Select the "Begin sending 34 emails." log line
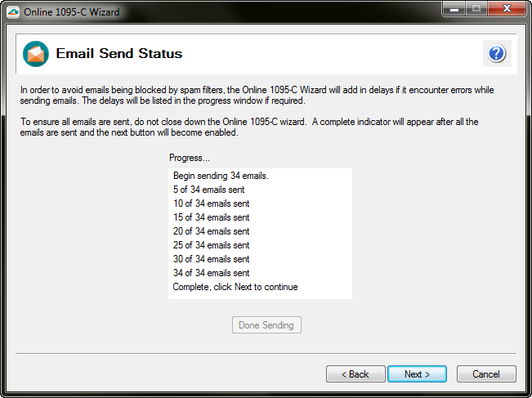This screenshot has width=532, height=398. [x=221, y=176]
